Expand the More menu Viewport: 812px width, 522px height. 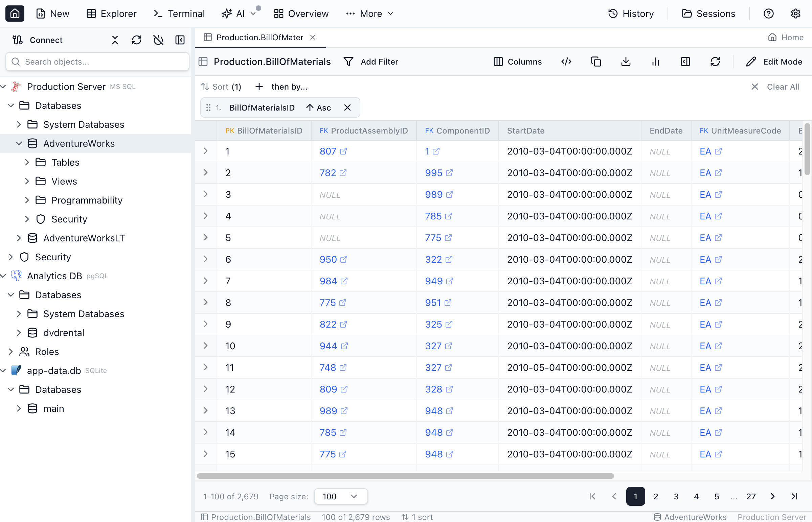(369, 14)
